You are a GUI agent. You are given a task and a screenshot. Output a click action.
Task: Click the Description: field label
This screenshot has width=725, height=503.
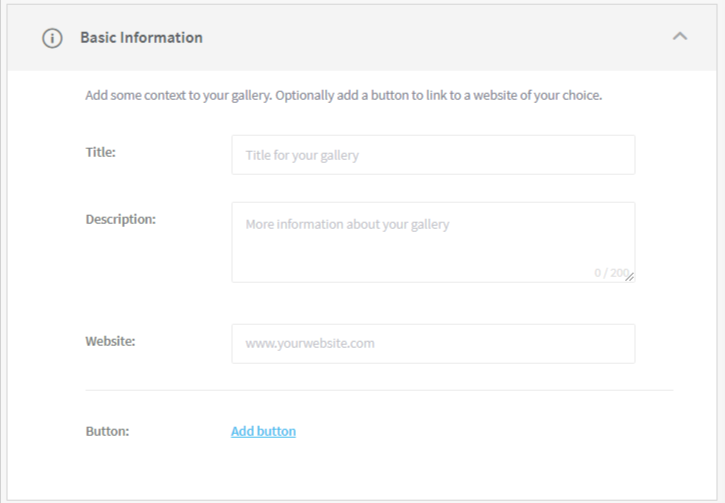(120, 219)
